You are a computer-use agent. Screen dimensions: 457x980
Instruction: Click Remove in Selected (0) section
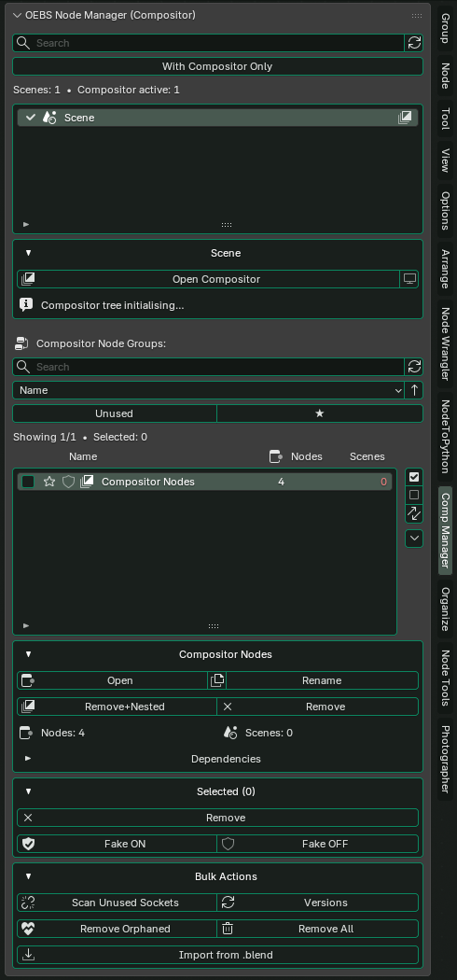[x=218, y=818]
